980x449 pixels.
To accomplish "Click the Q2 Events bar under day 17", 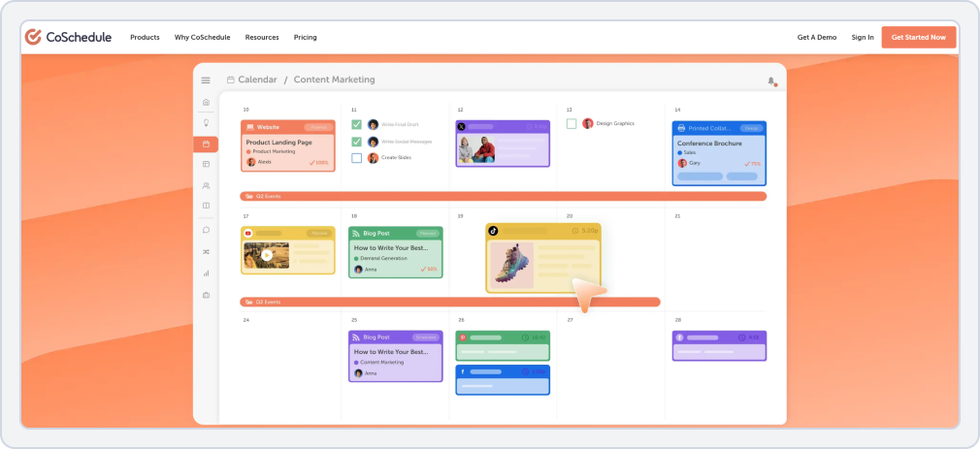I will (x=450, y=302).
